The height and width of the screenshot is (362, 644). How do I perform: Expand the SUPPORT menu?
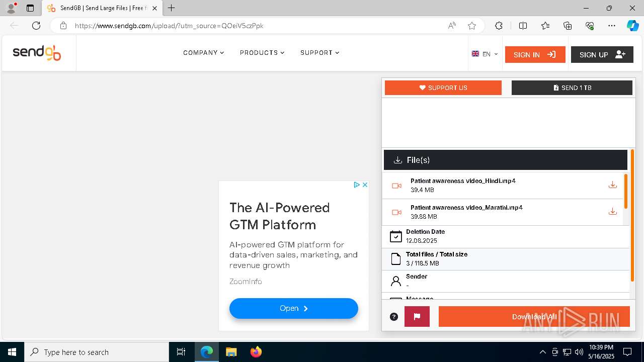(x=320, y=53)
